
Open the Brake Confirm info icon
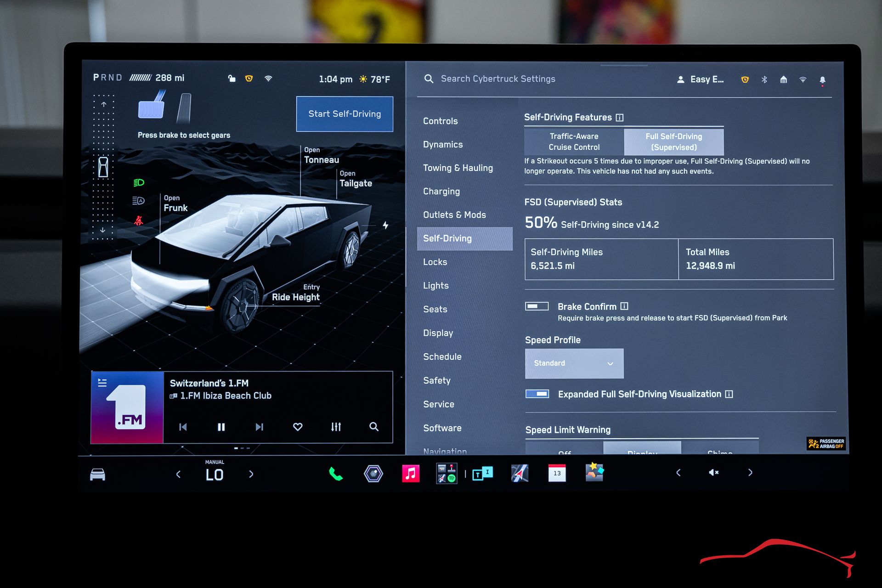click(x=624, y=306)
